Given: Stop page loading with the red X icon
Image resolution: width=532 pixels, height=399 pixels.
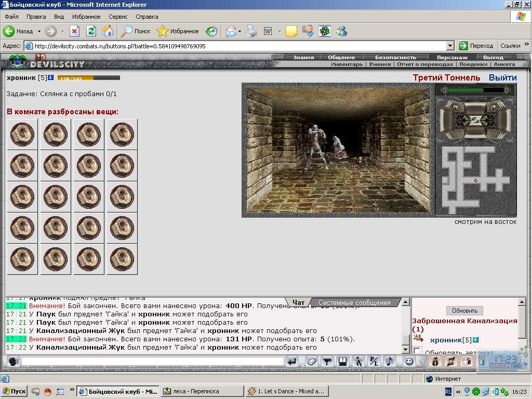Looking at the screenshot, I should click(75, 31).
